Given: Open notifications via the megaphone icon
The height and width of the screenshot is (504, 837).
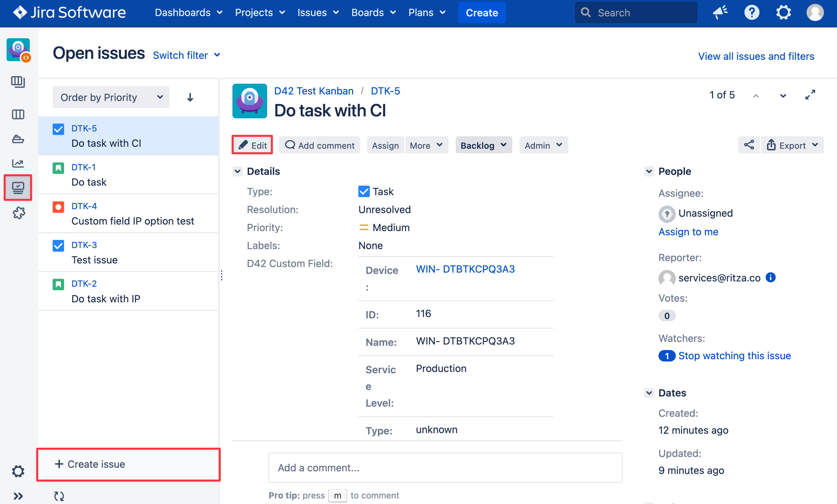Looking at the screenshot, I should tap(720, 12).
